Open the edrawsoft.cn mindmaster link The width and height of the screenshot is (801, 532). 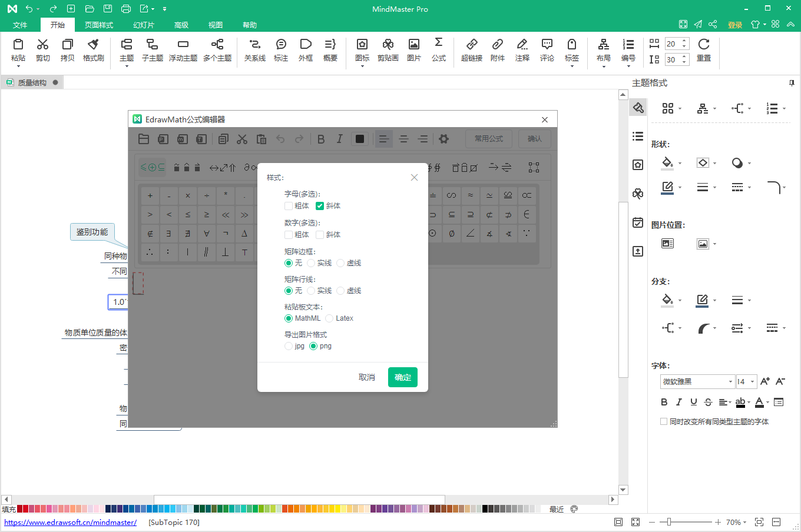[x=71, y=522]
